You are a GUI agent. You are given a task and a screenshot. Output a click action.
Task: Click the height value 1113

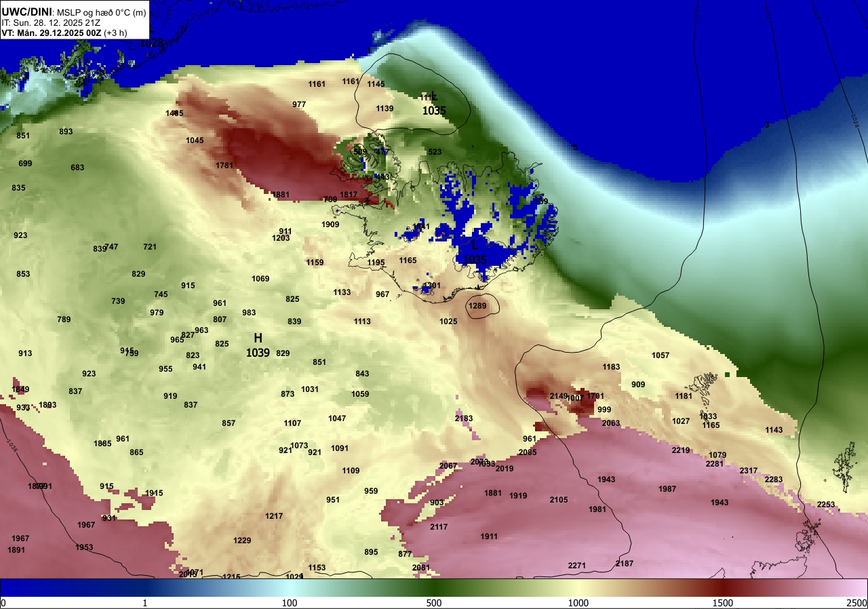pyautogui.click(x=362, y=321)
